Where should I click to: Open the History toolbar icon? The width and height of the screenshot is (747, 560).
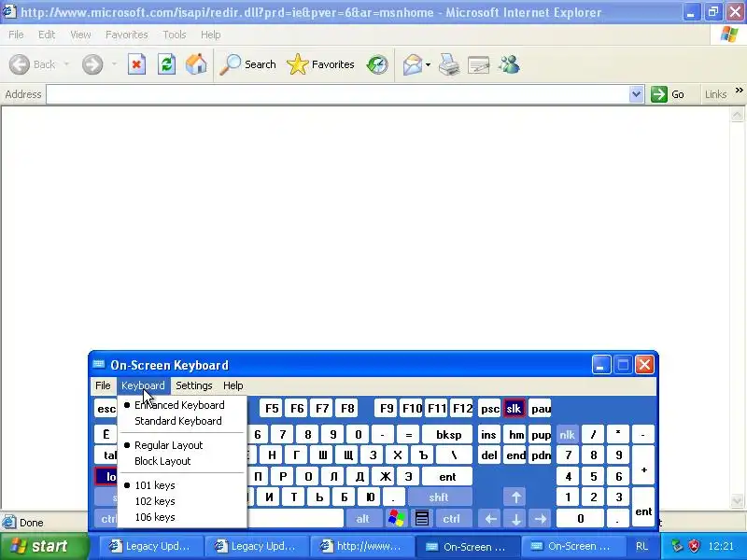377,64
